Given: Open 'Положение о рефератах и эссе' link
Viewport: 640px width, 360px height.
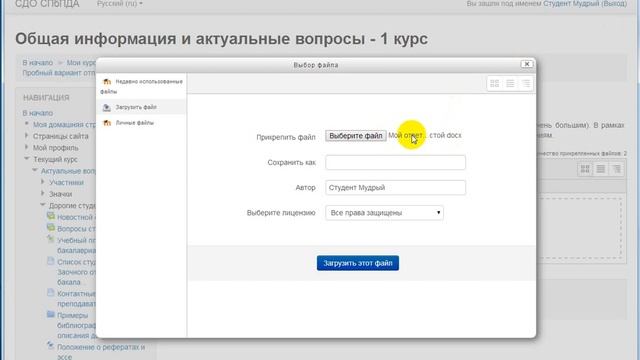Looking at the screenshot, I should tap(101, 352).
